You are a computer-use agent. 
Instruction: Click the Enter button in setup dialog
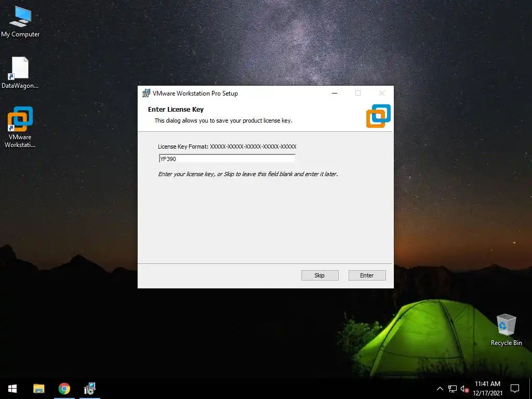pos(367,275)
